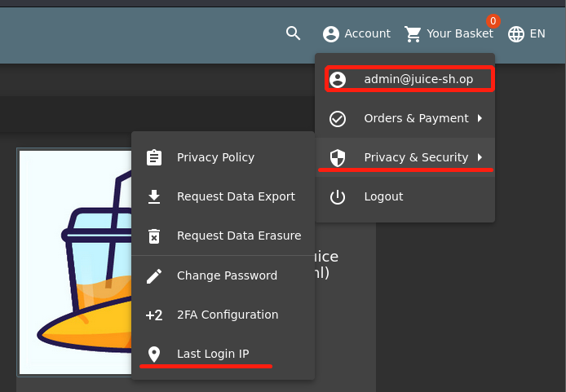Expand Orders & Payment submenu arrow
This screenshot has width=566, height=392.
(x=480, y=118)
